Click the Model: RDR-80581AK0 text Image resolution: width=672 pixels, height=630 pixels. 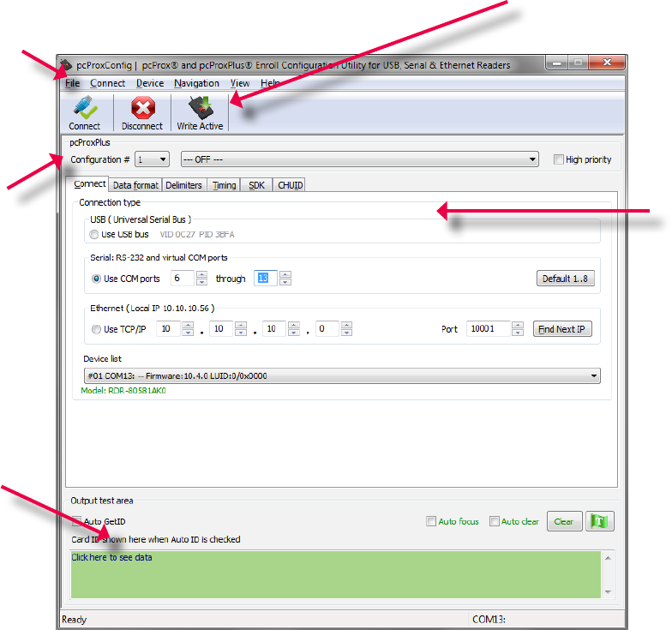tap(123, 391)
